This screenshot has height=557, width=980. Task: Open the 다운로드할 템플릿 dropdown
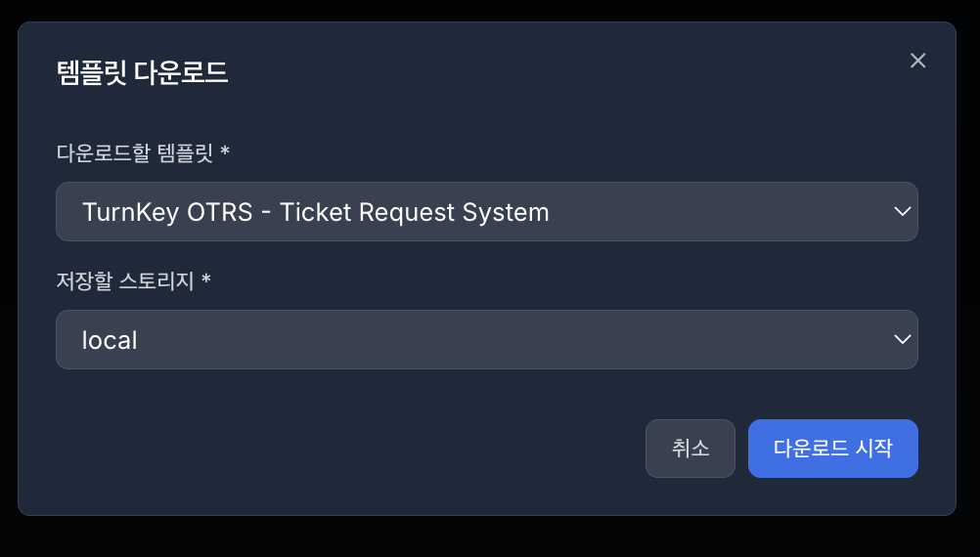(486, 211)
